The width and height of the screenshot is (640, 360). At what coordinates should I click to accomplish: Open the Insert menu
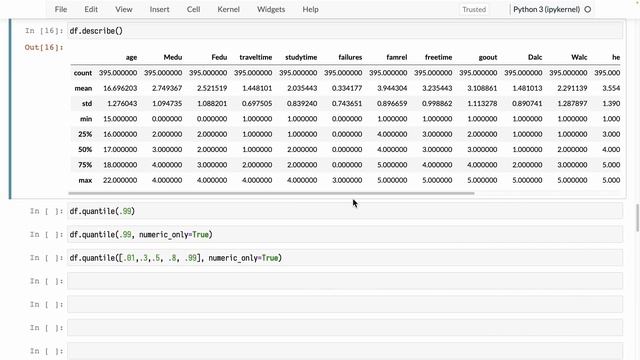[x=159, y=9]
